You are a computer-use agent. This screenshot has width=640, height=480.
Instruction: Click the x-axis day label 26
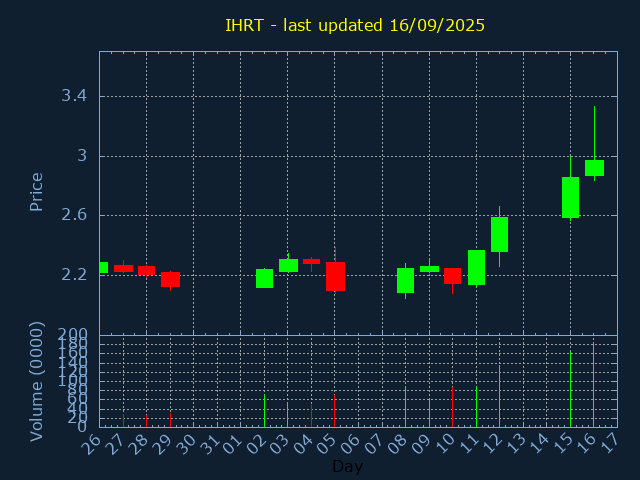point(91,443)
